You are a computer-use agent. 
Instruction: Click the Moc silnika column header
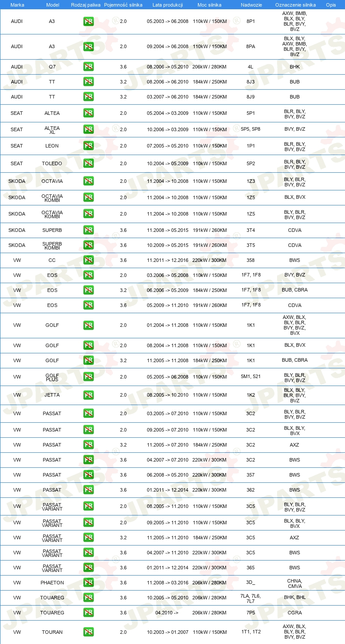(210, 4)
